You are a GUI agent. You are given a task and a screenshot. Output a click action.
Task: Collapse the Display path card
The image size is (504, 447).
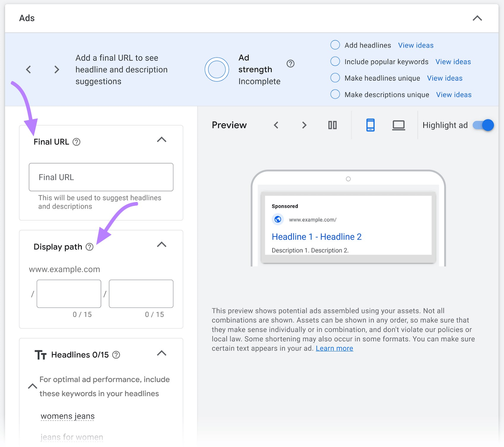click(162, 245)
